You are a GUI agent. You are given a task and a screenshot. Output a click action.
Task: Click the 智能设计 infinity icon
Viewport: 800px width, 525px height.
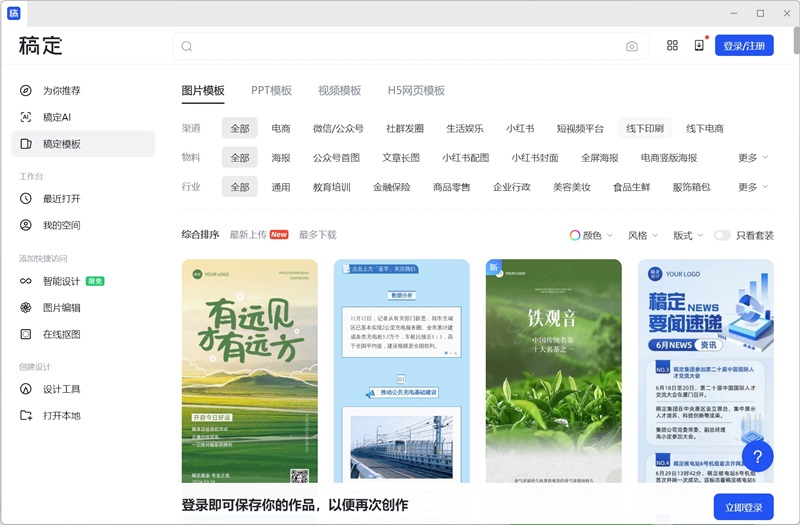point(26,281)
